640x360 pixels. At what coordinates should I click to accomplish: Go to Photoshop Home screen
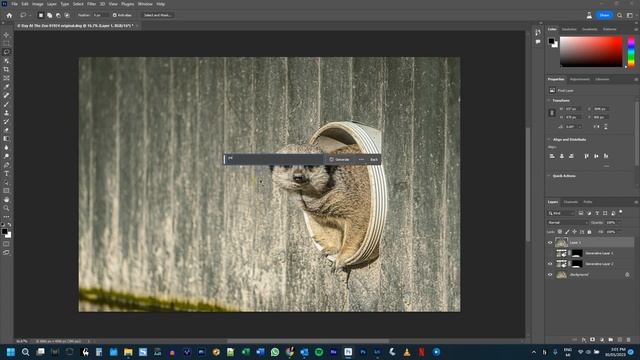(x=9, y=15)
